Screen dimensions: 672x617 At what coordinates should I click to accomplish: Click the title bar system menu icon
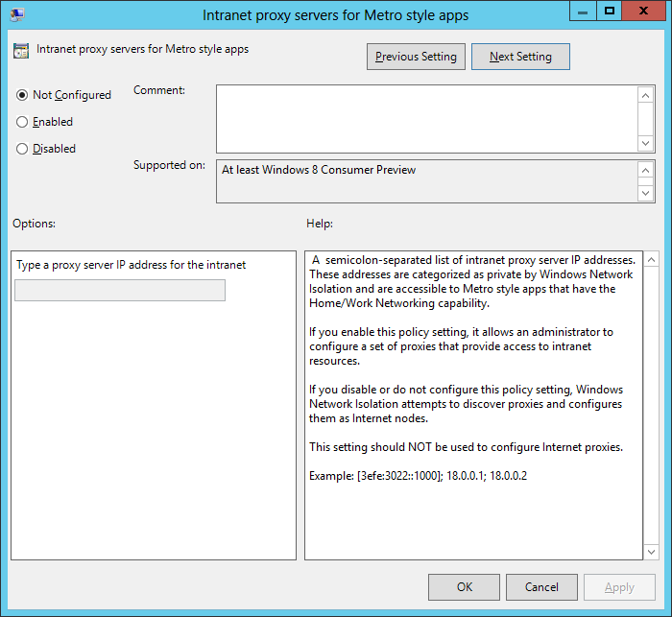(x=17, y=14)
